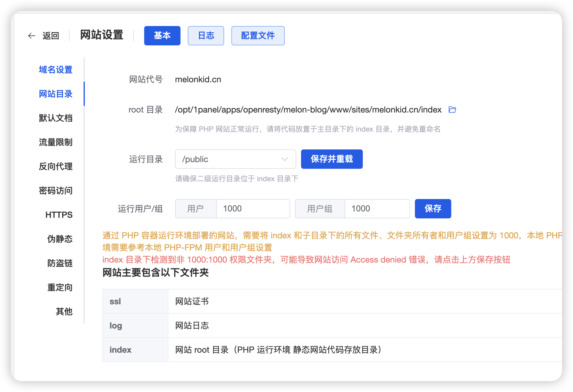Switch to the 日志 tab
Image resolution: width=573 pixels, height=392 pixels.
point(206,35)
